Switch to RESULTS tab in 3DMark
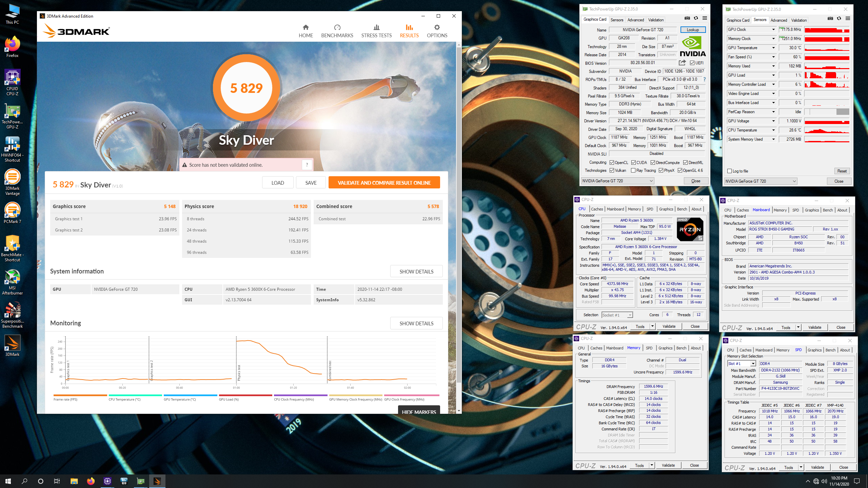The image size is (868, 488). coord(409,31)
